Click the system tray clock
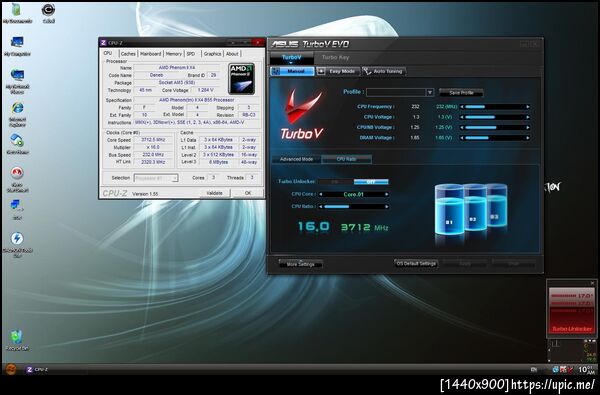Screen dimensions: 600x395 (x=586, y=369)
